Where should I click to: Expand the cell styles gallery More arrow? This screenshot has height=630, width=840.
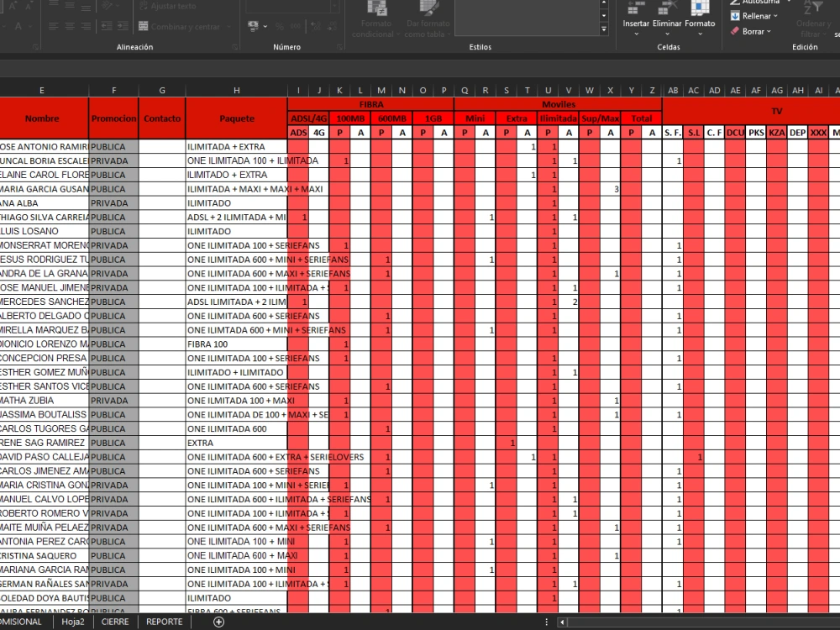tap(604, 29)
